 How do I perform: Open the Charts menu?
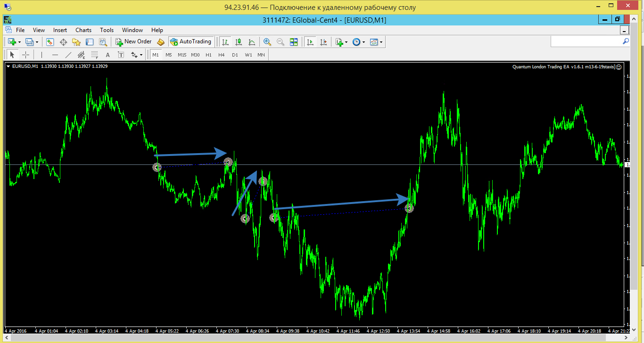[x=83, y=30]
